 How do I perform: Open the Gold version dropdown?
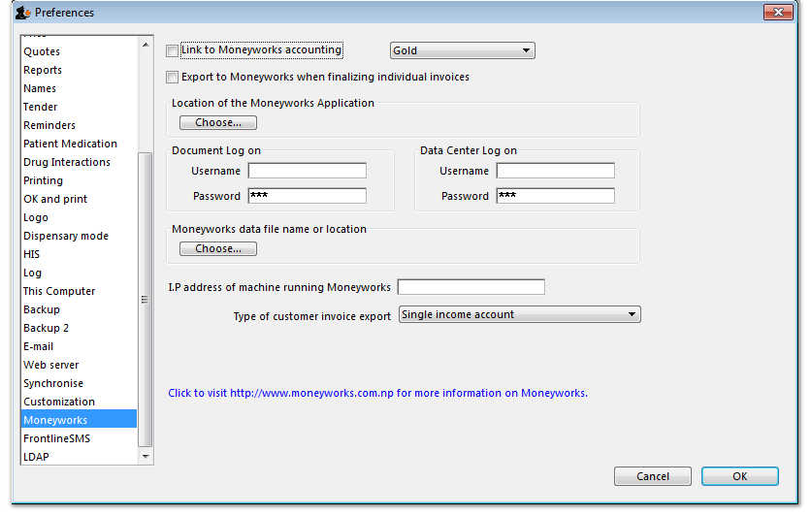pos(462,50)
